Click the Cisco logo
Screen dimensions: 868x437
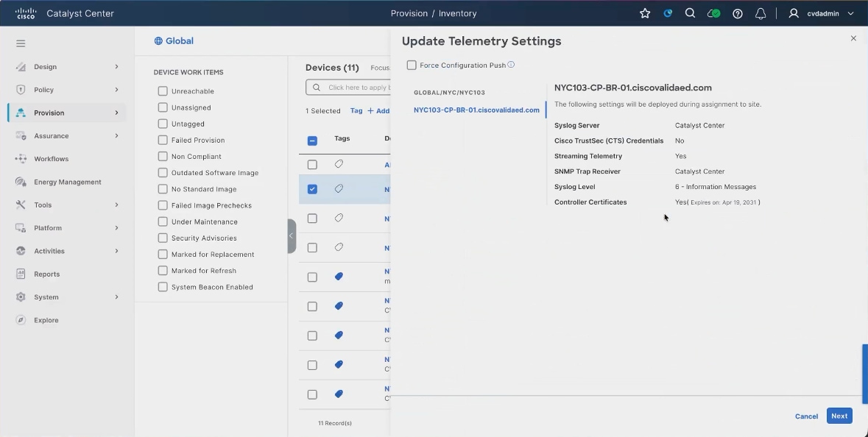click(x=26, y=13)
